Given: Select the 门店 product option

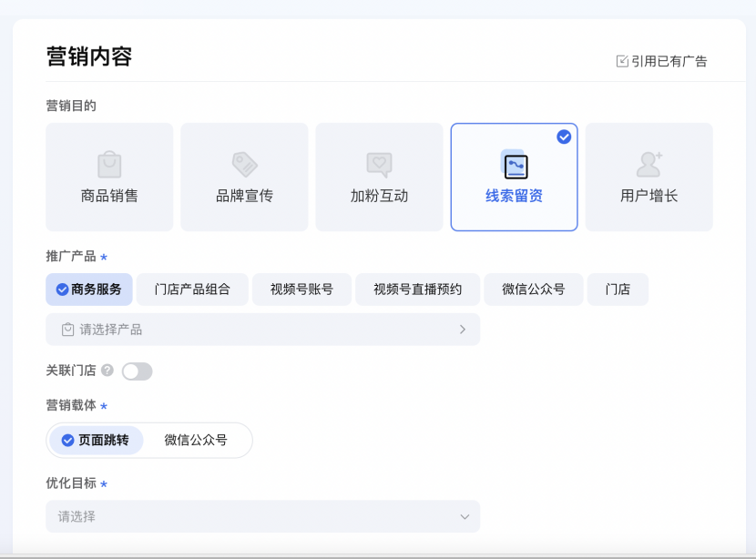Looking at the screenshot, I should 618,290.
